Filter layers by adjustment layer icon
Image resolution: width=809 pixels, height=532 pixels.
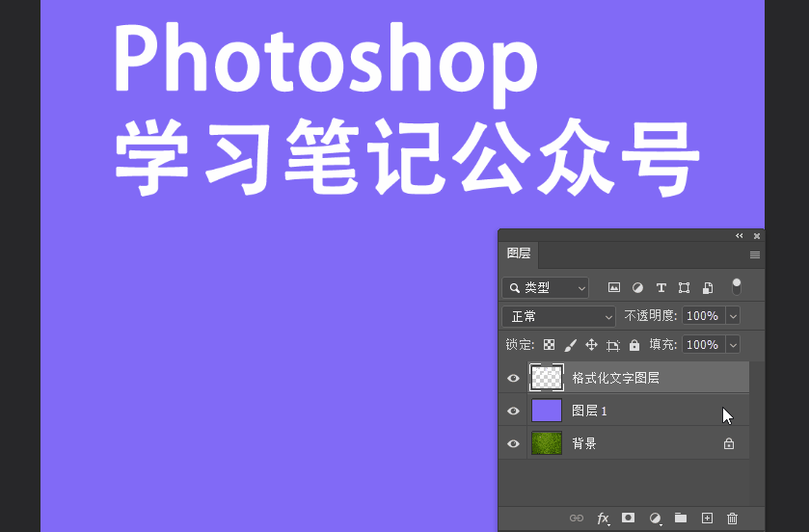[637, 287]
